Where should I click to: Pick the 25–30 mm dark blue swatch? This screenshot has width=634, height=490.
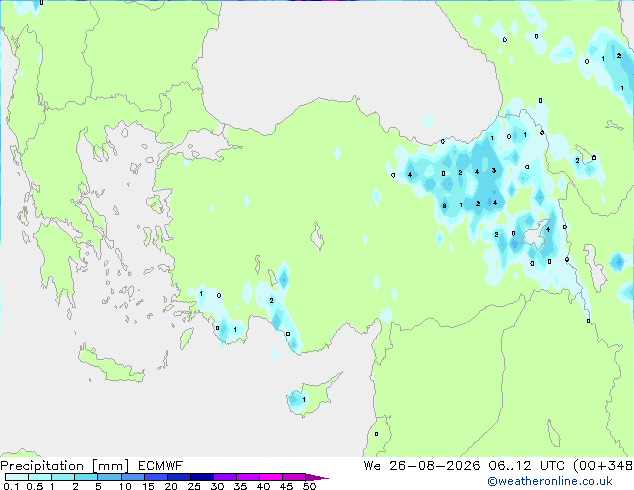(201, 477)
